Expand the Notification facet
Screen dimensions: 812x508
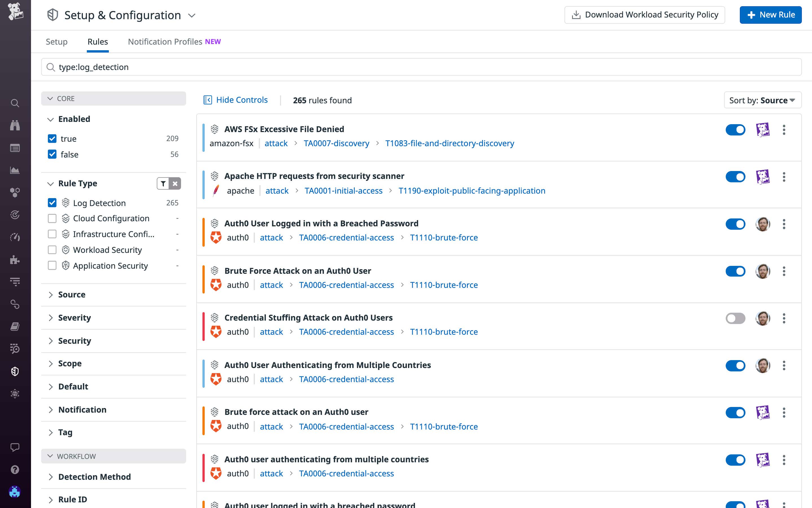[50, 410]
